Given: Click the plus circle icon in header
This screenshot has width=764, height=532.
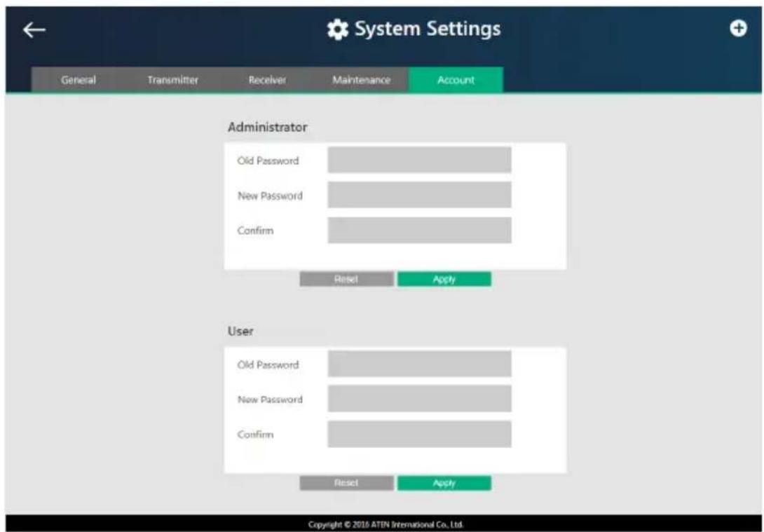Looking at the screenshot, I should click(x=738, y=29).
